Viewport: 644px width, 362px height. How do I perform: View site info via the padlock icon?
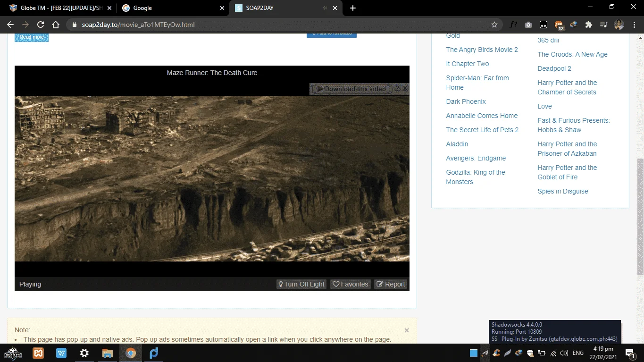click(75, 25)
